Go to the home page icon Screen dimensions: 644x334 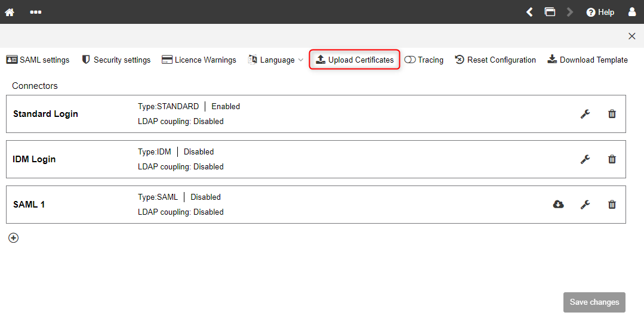point(10,13)
